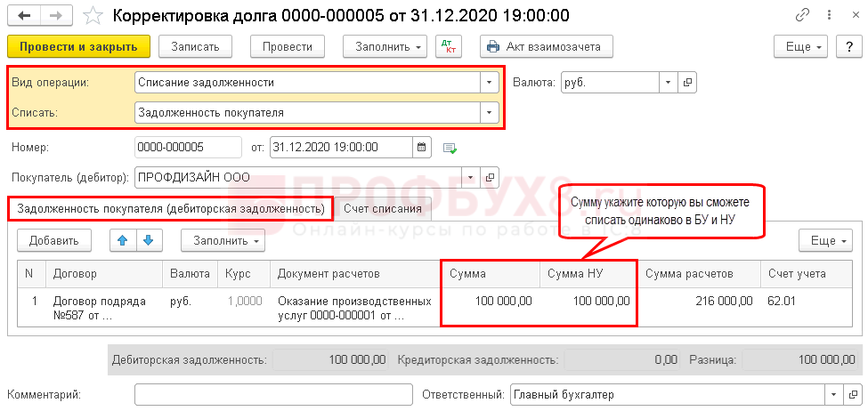Select Договор подряда №587 cell

pos(105,309)
